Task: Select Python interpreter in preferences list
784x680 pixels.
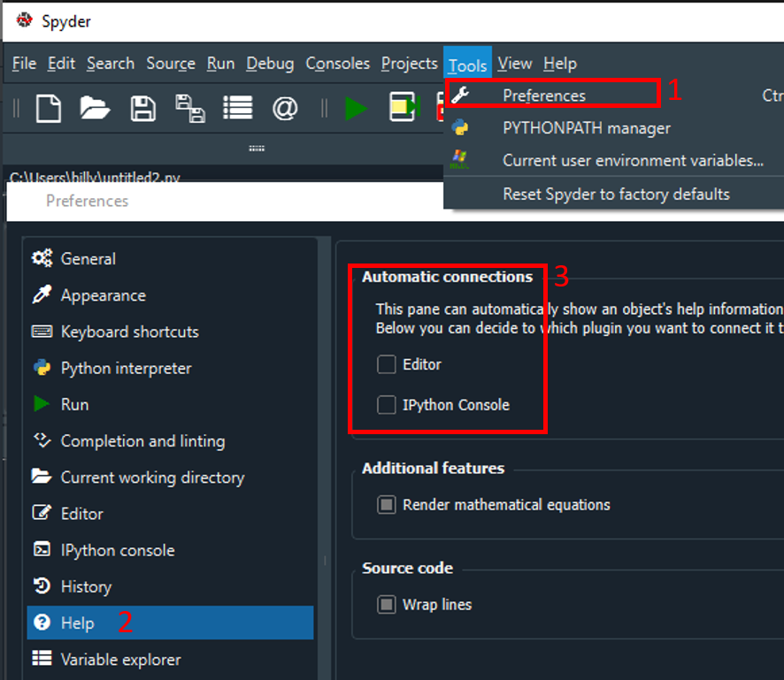Action: click(x=126, y=368)
